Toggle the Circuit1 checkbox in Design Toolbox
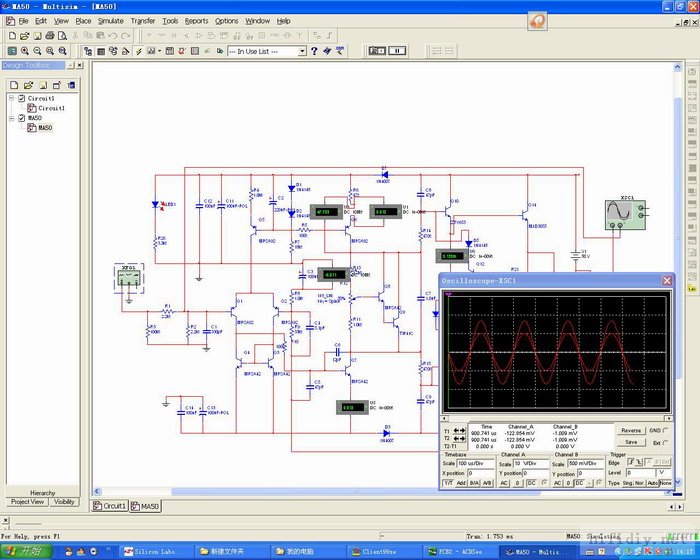The image size is (700, 560). pos(19,98)
